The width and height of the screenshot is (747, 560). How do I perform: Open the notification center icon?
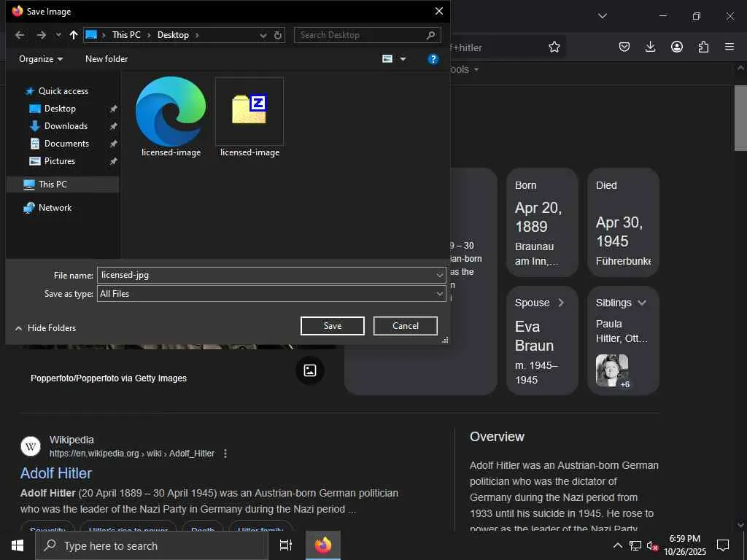pyautogui.click(x=723, y=545)
